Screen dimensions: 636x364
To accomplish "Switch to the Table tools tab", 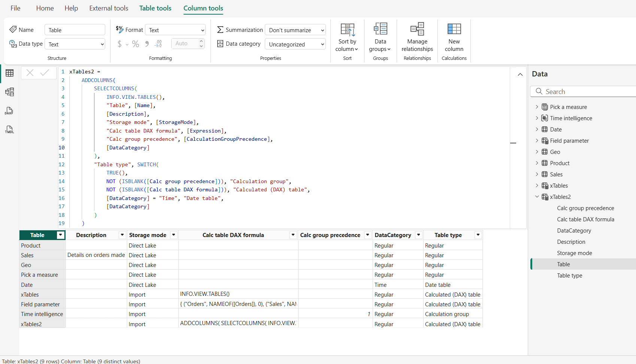I will pos(155,8).
